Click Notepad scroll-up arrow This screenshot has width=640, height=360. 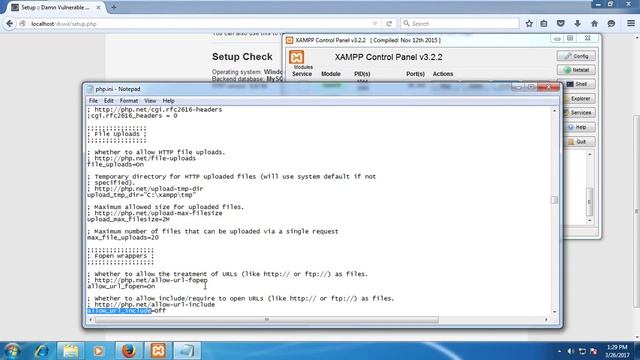tap(554, 111)
